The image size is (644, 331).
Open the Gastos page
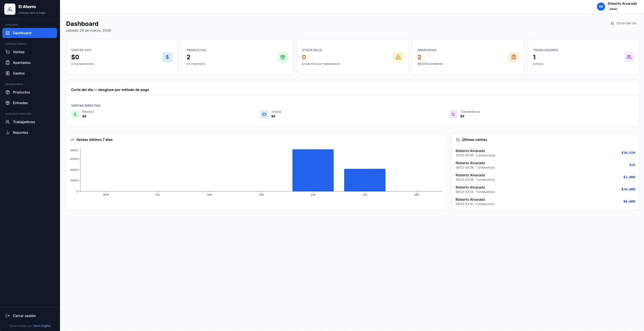pos(19,73)
